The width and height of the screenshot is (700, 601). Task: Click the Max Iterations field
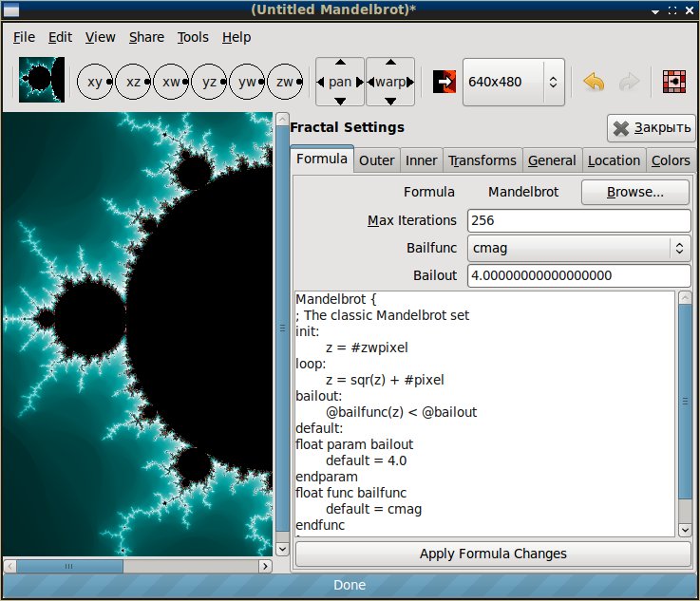(x=579, y=220)
